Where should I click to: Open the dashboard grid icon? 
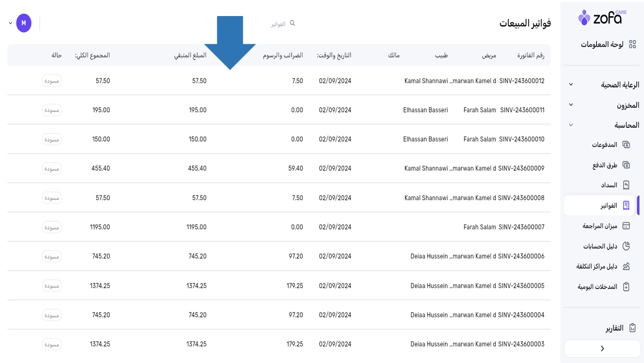click(632, 44)
